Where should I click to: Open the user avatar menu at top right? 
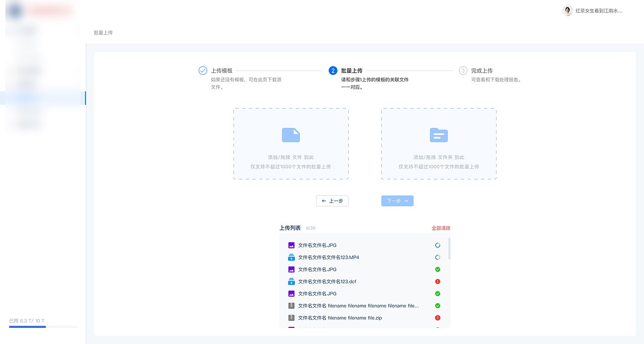point(568,11)
